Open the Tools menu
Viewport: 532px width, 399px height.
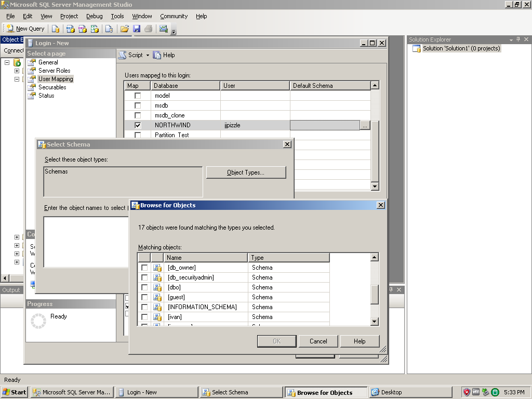point(117,16)
